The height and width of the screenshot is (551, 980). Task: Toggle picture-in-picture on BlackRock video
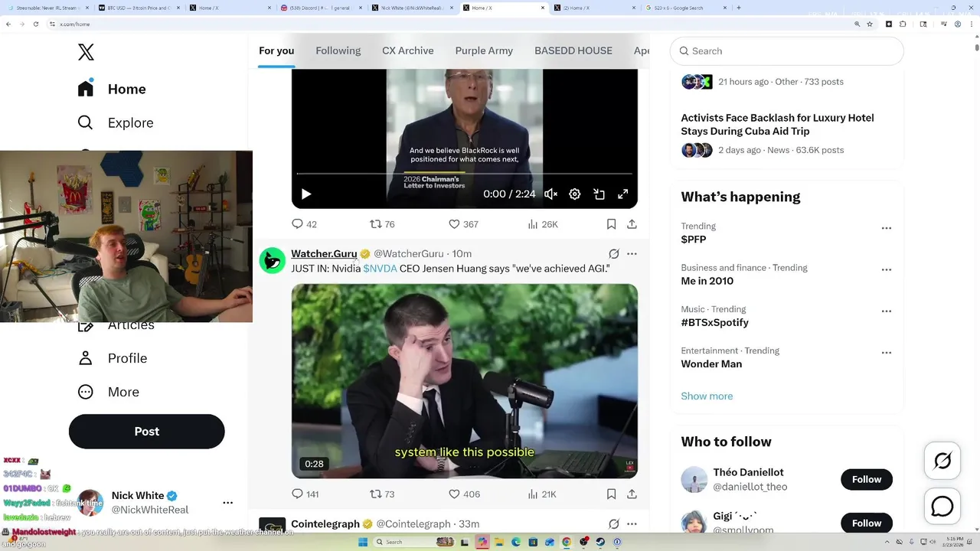[x=599, y=194]
